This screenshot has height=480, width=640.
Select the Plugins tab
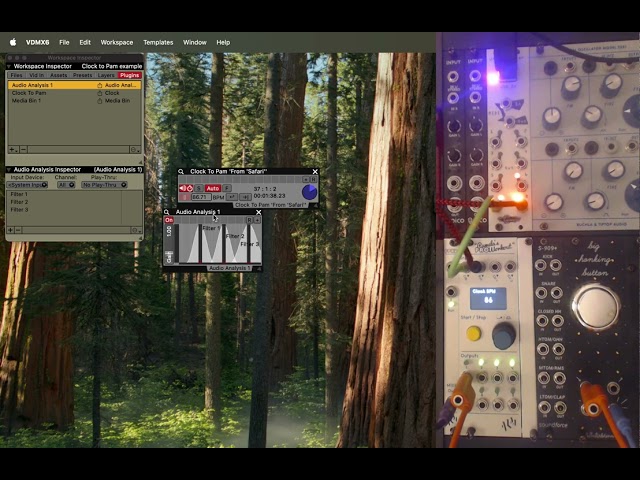coord(129,75)
